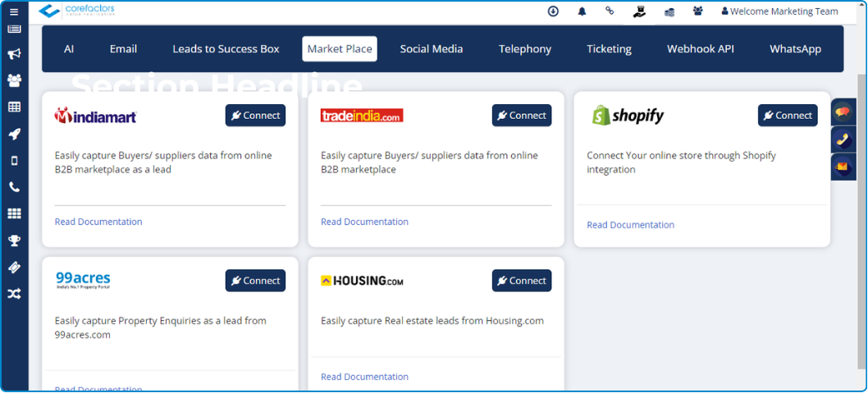Screen dimensions: 868x393
Task: Open Welcome Marketing Team user menu
Action: click(x=779, y=11)
